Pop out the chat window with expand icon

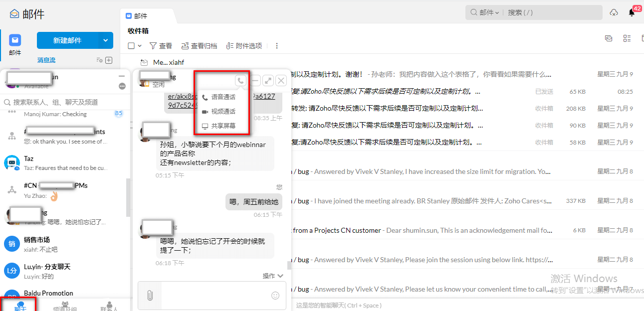[x=268, y=80]
